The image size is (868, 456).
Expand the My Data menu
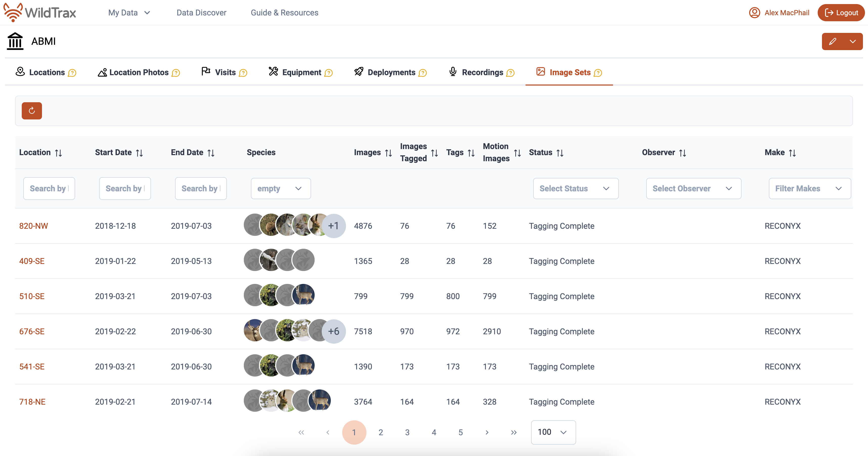point(129,12)
